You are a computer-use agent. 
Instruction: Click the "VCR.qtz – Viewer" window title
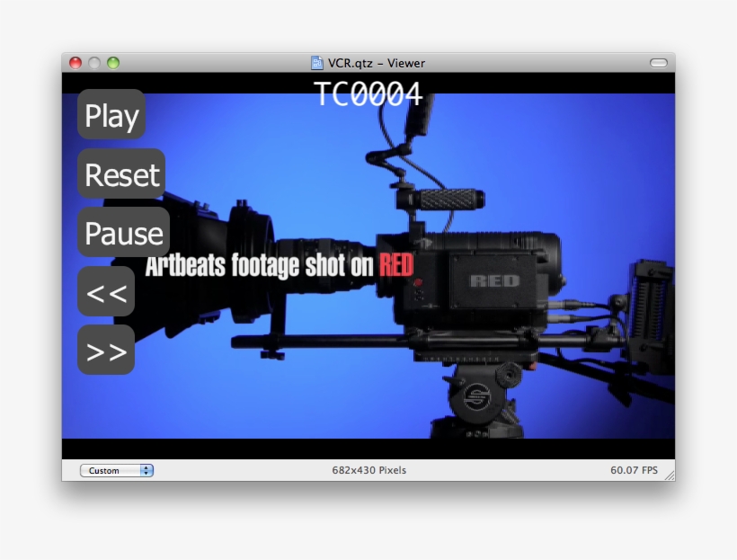pyautogui.click(x=376, y=63)
